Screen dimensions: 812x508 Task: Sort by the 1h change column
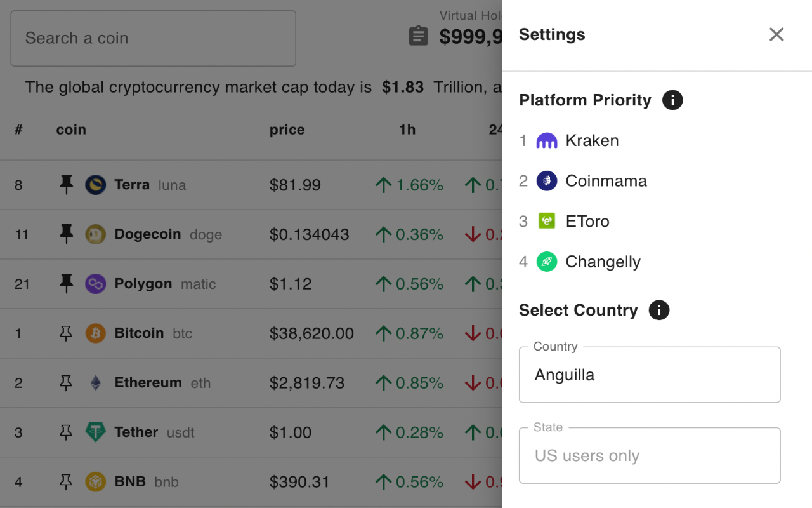407,130
